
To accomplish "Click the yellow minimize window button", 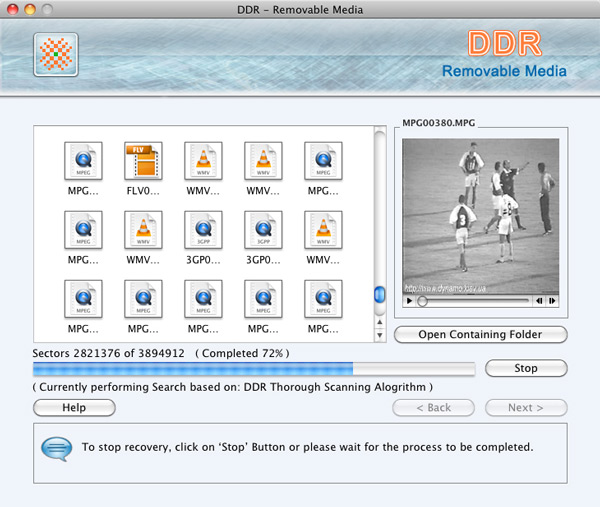I will tap(30, 9).
